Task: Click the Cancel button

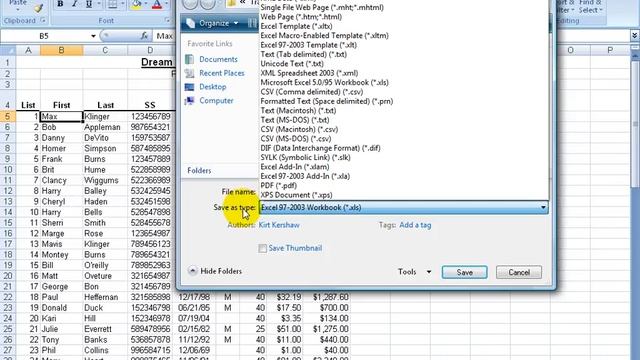Action: tap(519, 272)
